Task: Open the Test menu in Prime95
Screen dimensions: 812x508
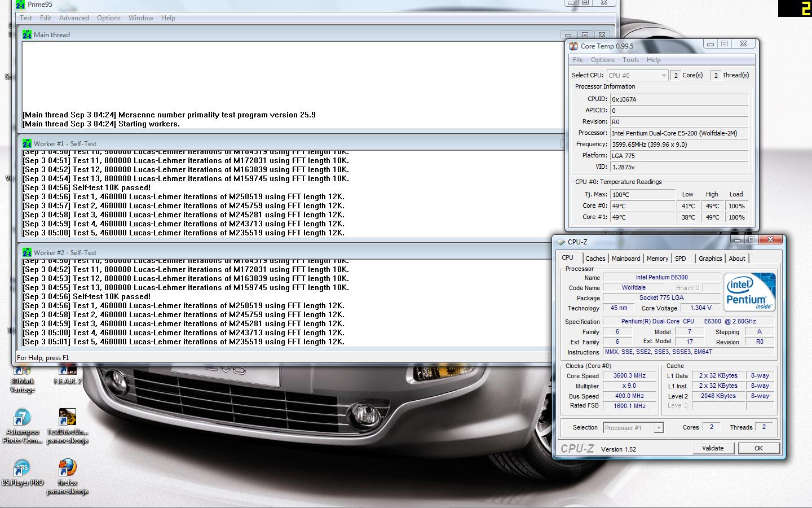Action: [26, 18]
